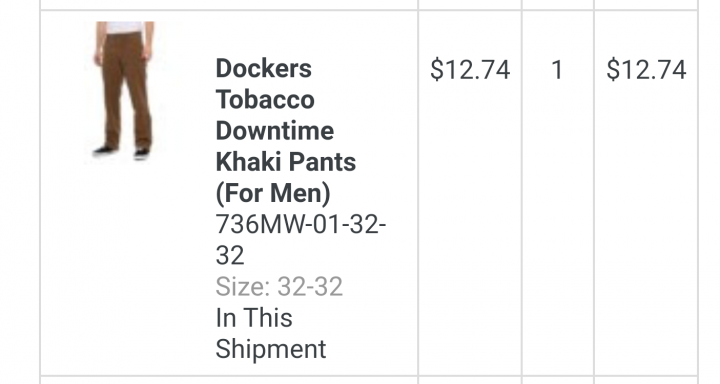Click the gray "Size:" label
720x384 pixels.
tap(242, 287)
